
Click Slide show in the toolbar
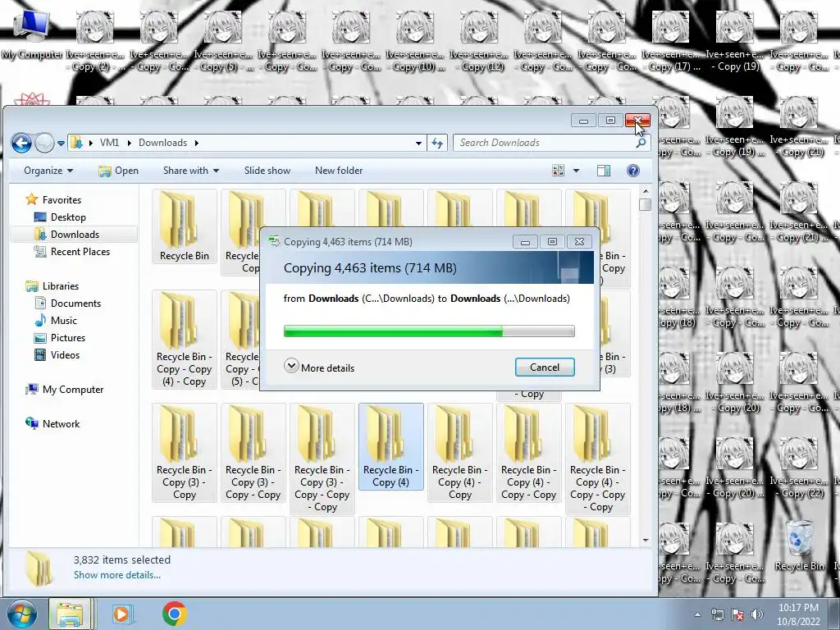[267, 171]
